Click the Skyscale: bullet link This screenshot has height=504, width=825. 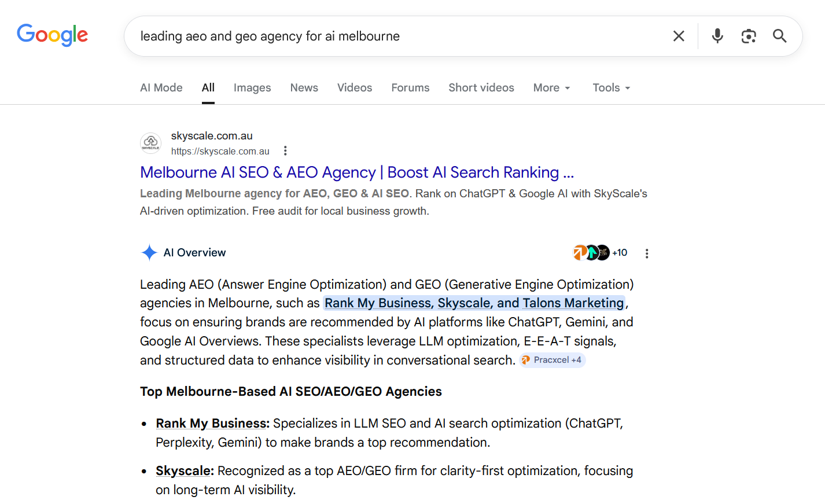pos(185,471)
